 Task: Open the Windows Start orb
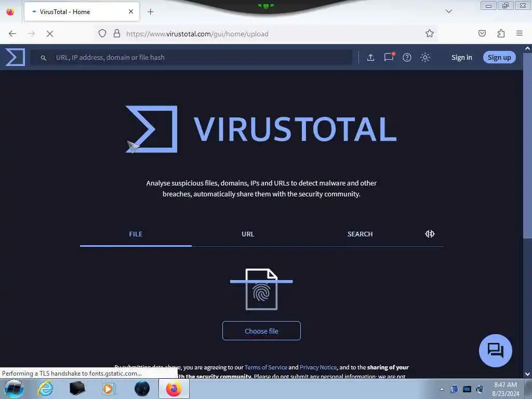(14, 389)
